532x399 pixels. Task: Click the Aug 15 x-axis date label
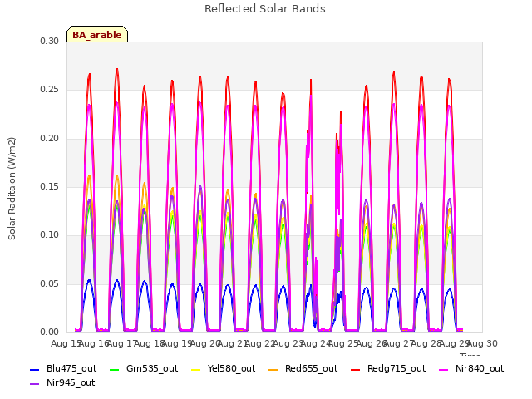point(66,343)
